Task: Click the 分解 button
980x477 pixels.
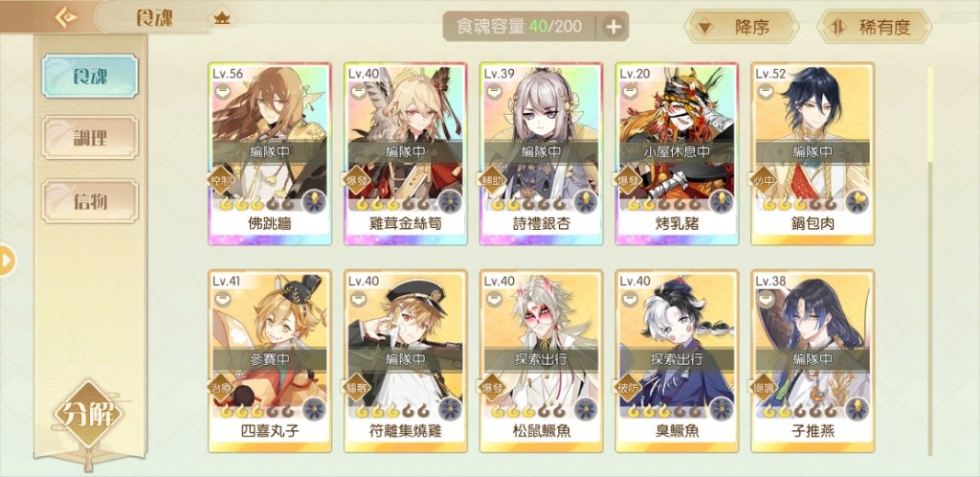Action: [x=88, y=414]
